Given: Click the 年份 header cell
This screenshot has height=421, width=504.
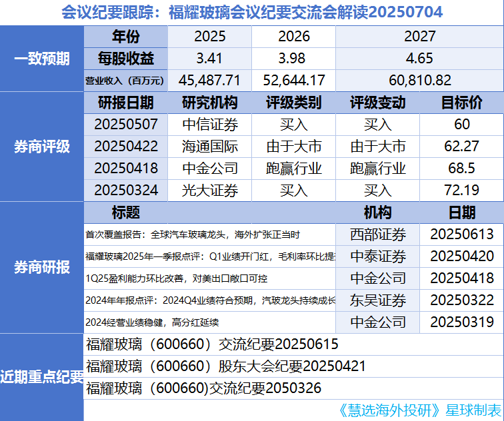Looking at the screenshot, I should [x=126, y=36].
